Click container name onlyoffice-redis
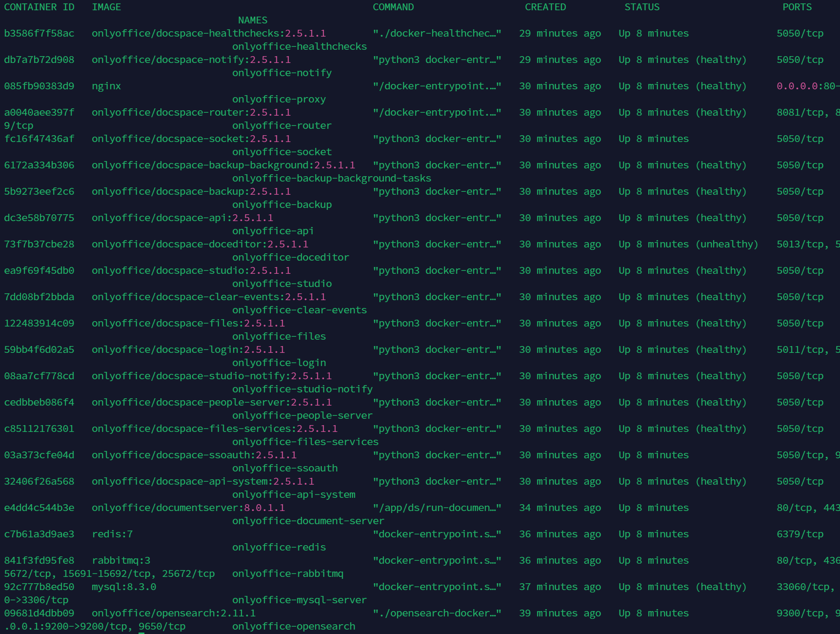 279,547
